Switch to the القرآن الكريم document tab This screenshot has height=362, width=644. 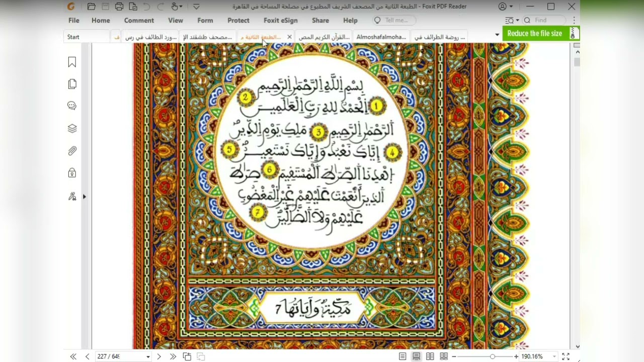(324, 37)
